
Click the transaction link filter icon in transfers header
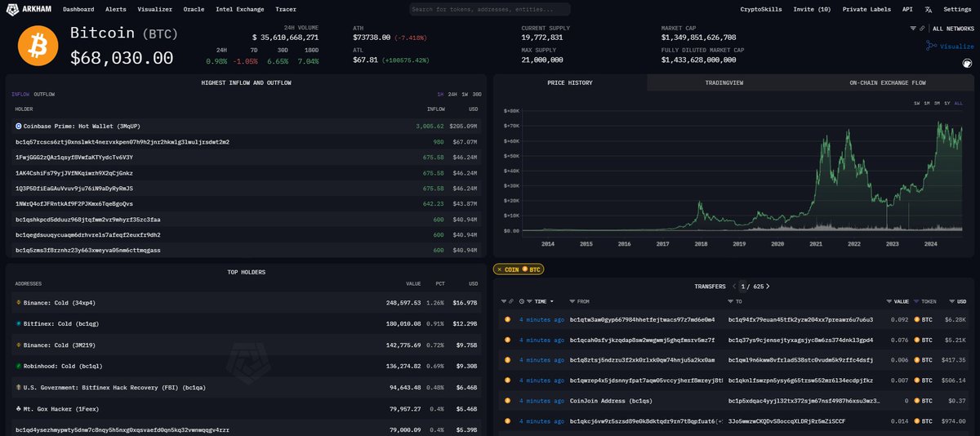511,301
